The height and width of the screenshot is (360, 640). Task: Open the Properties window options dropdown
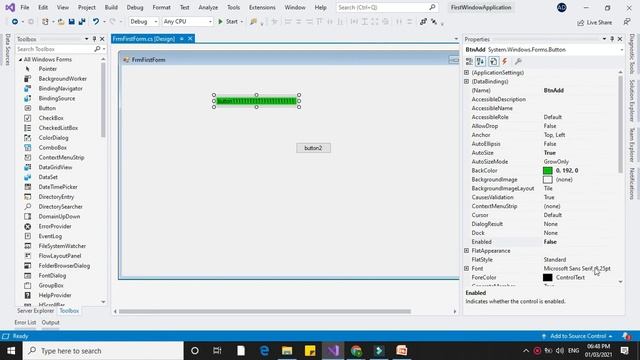(x=604, y=39)
